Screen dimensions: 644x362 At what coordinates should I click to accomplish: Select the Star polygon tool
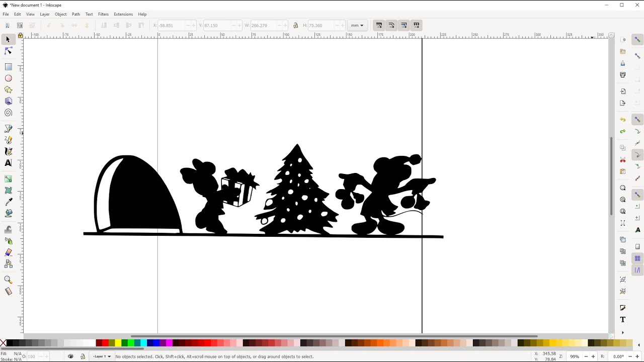(8, 89)
